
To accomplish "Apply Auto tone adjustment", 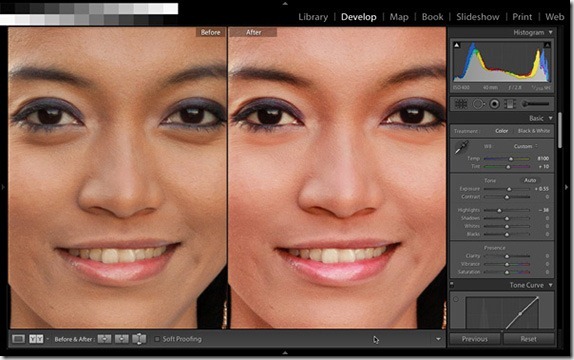I will click(x=530, y=180).
